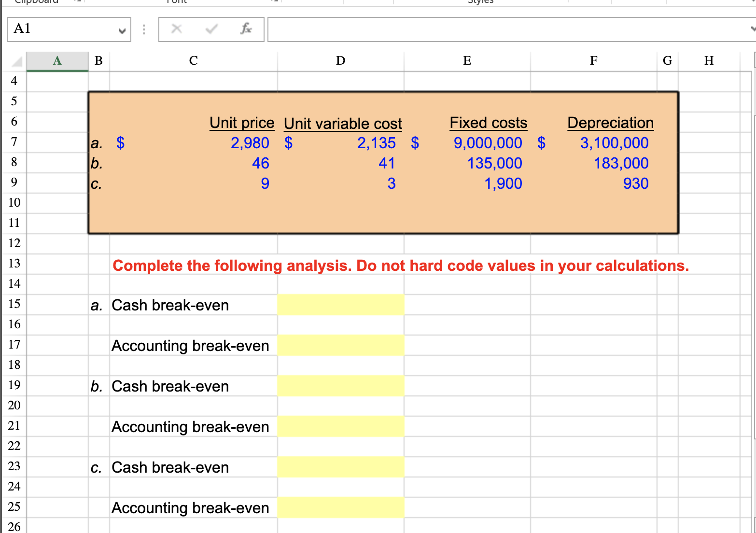Viewport: 756px width, 533px height.
Task: Click the Enter checkmark formula bar icon
Action: click(211, 29)
